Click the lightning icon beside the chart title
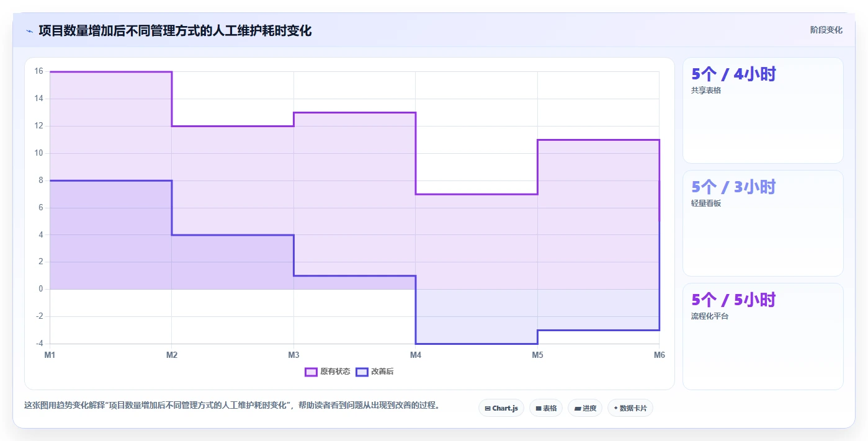 (29, 30)
